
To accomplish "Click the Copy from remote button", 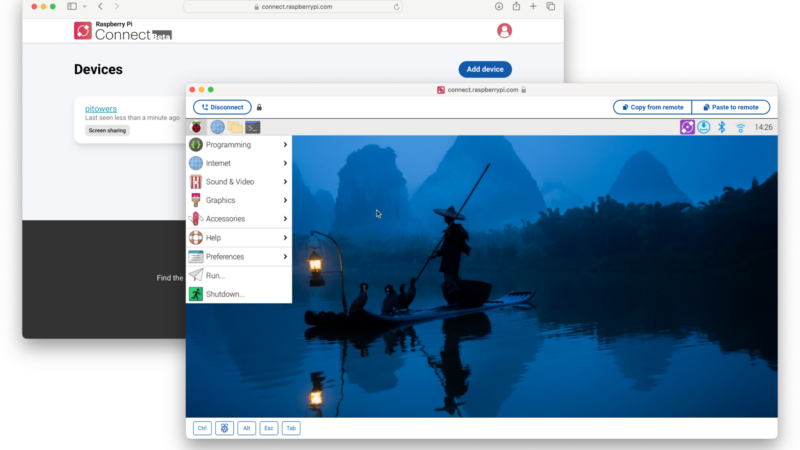I will [651, 107].
